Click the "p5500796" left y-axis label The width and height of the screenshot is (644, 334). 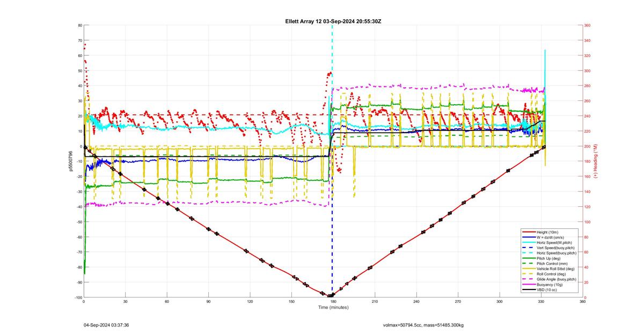[x=70, y=161]
